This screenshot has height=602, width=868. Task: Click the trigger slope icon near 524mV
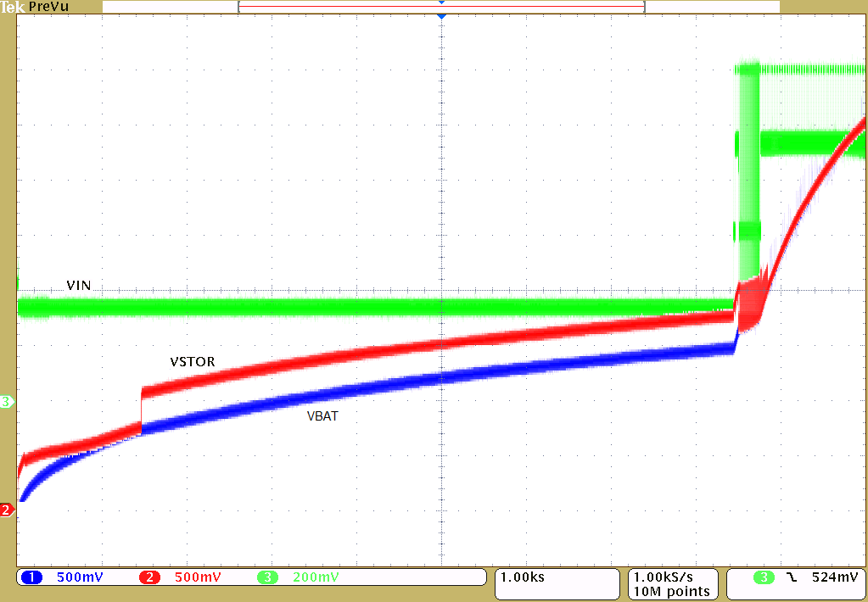click(792, 577)
